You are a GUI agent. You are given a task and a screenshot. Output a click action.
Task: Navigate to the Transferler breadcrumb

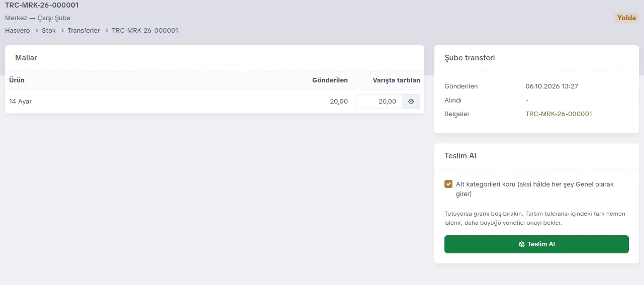[x=84, y=31]
